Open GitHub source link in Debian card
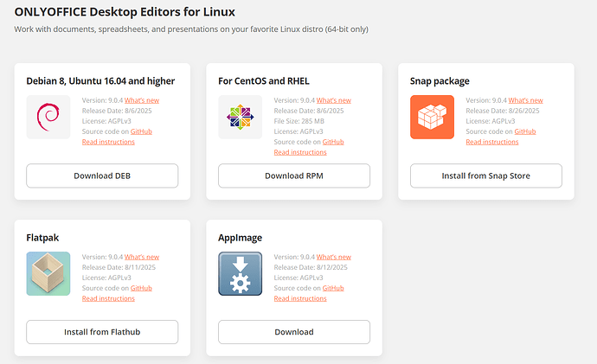The image size is (597, 364). (x=141, y=131)
